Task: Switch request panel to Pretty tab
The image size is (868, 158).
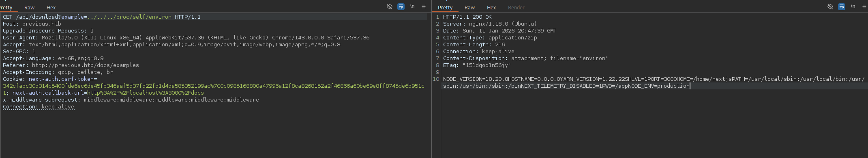Action: coord(6,7)
